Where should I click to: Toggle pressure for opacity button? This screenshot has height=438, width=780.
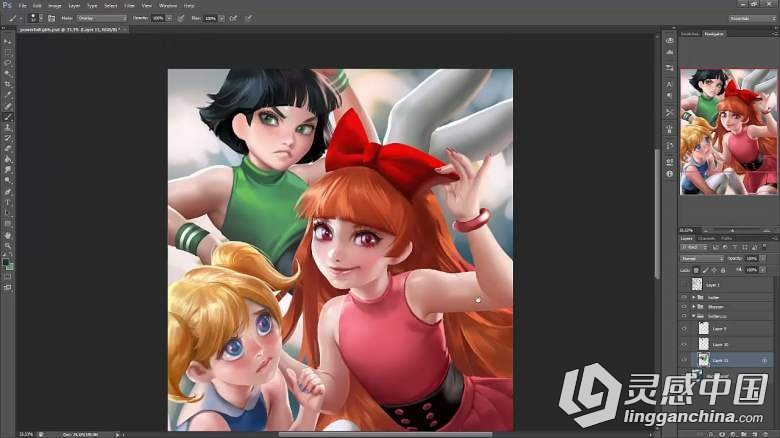click(181, 18)
